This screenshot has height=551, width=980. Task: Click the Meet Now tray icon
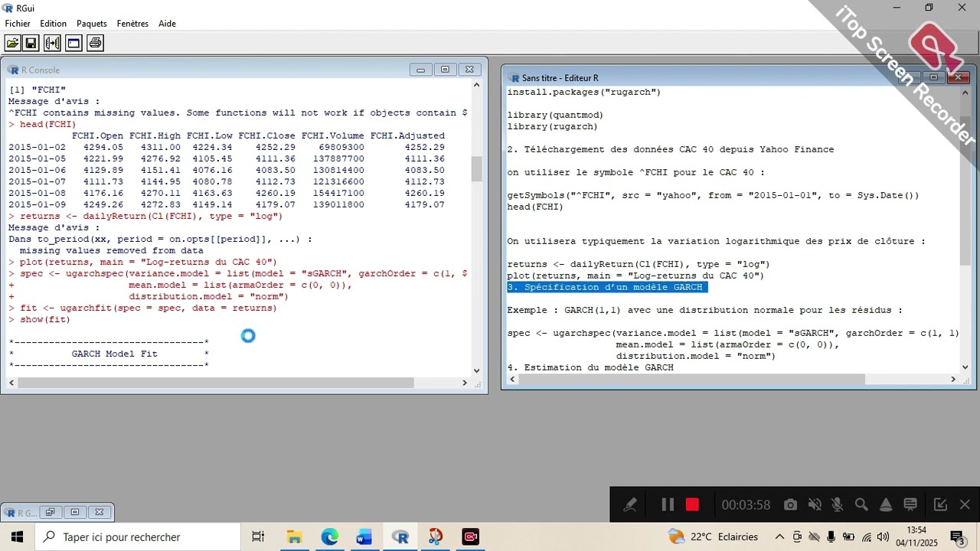click(x=797, y=537)
